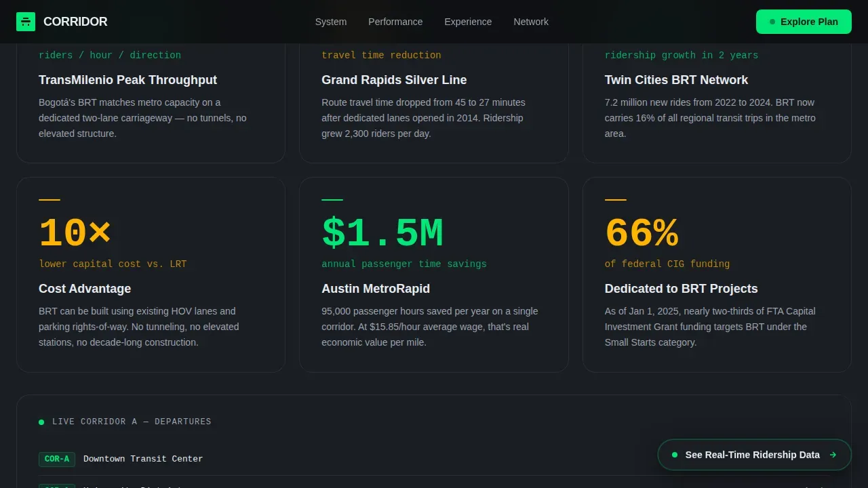Viewport: 868px width, 488px height.
Task: Go to the Network nav section
Action: (531, 22)
